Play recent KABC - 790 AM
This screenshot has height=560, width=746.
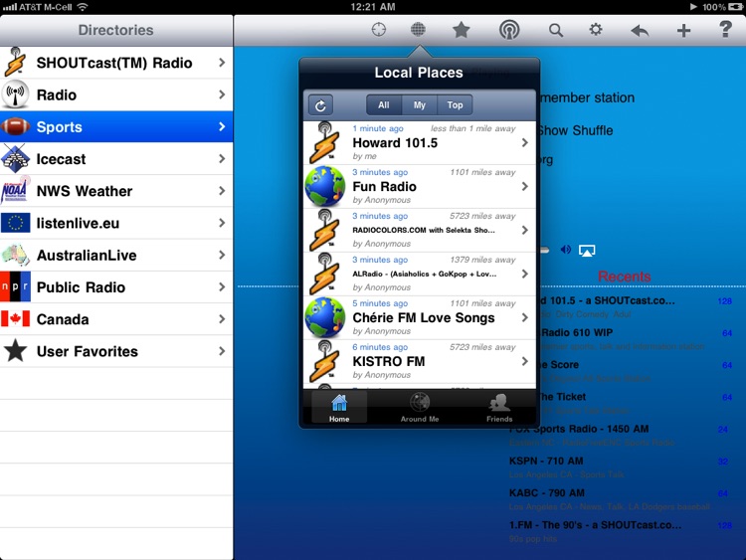click(x=621, y=498)
